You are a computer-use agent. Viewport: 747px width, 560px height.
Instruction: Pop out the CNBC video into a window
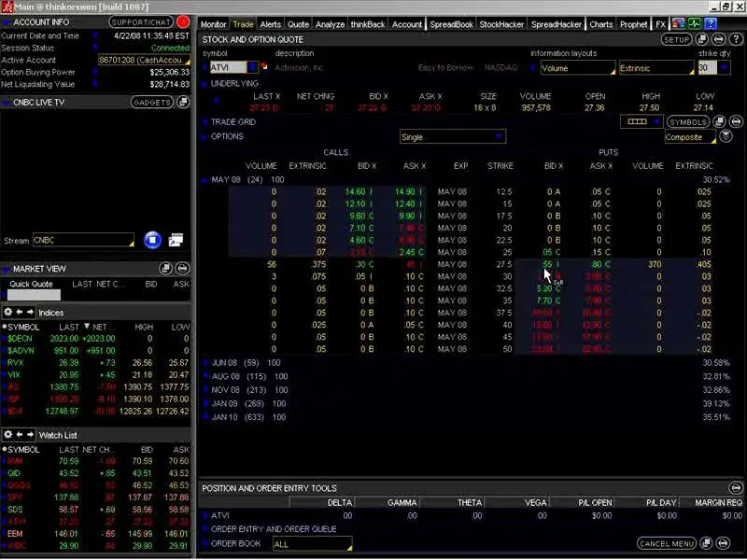176,240
